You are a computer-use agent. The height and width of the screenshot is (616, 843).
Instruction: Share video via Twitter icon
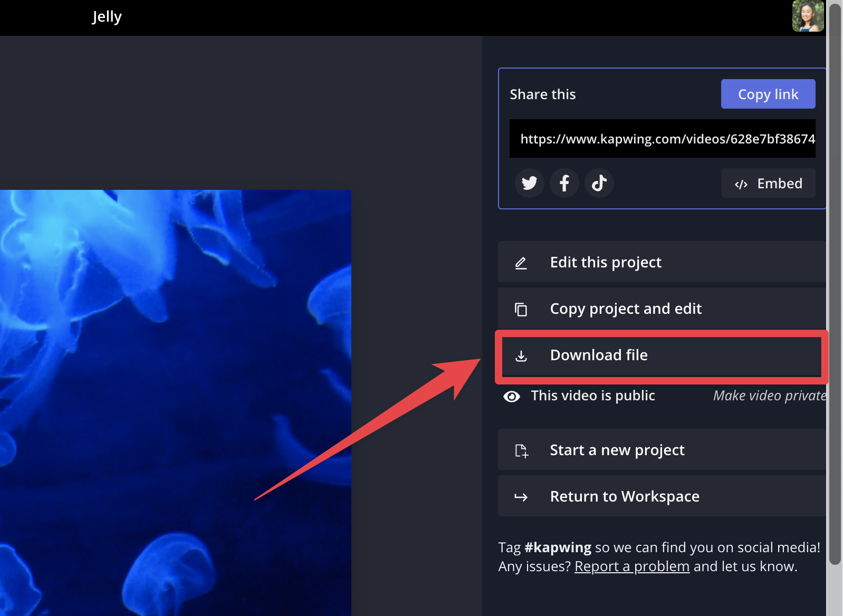(x=529, y=183)
